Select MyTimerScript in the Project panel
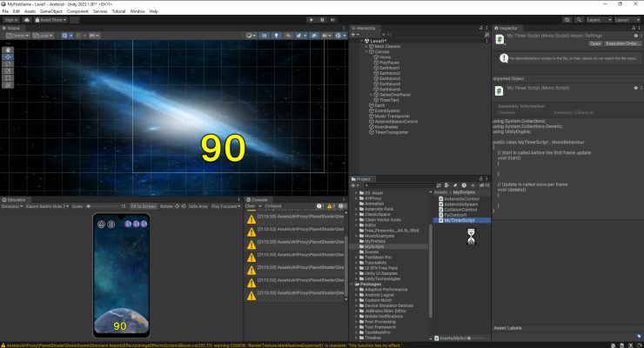This screenshot has height=348, width=644. coord(458,220)
